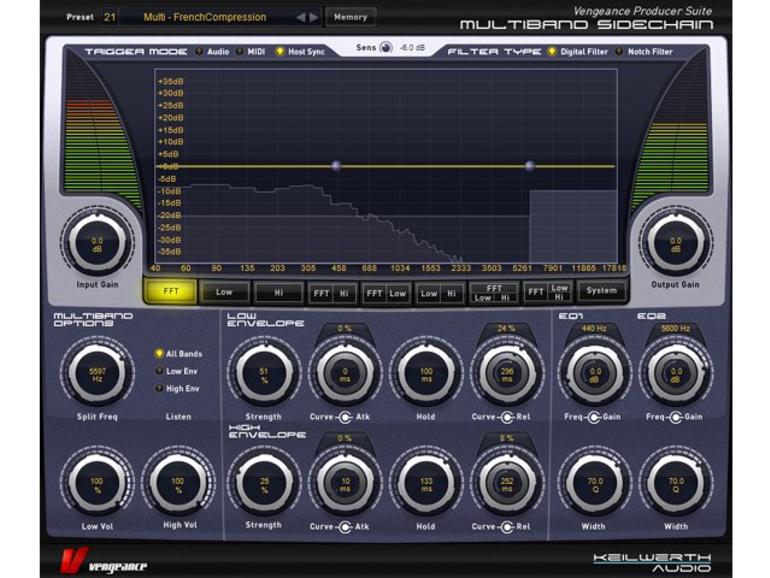Select the FFT view tab
This screenshot has width=770, height=578.
(x=170, y=292)
